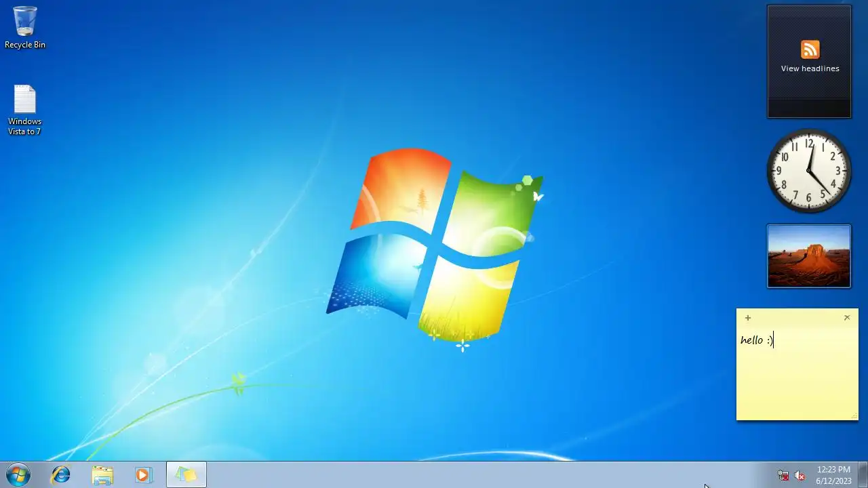
Task: Open Windows Explorer from the taskbar
Action: point(102,475)
